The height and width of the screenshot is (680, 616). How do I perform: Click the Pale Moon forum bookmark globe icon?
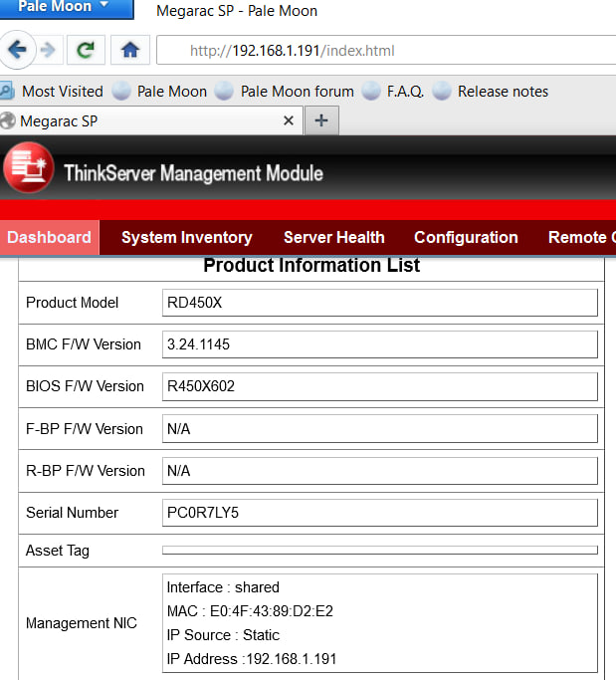click(224, 91)
